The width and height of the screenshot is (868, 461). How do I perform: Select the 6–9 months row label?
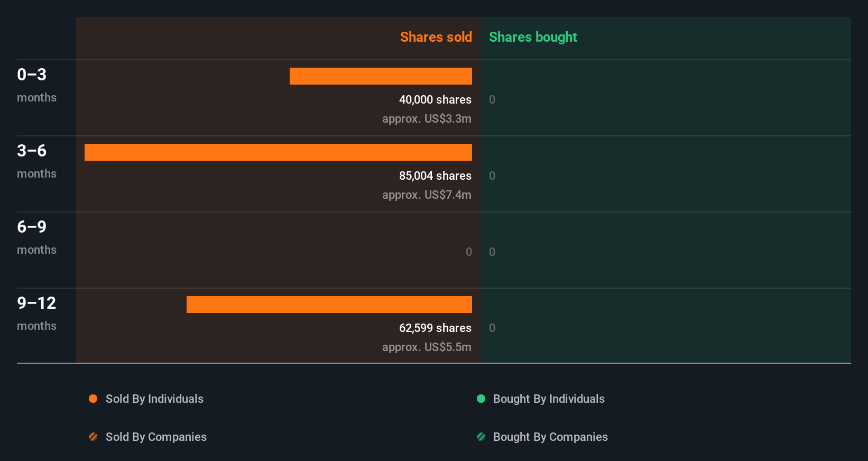pos(36,237)
